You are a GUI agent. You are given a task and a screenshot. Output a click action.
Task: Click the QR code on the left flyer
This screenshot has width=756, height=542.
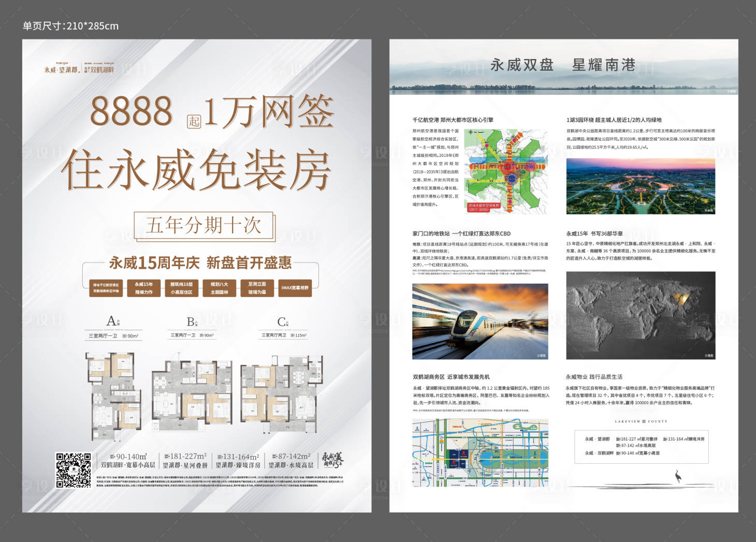coord(74,470)
